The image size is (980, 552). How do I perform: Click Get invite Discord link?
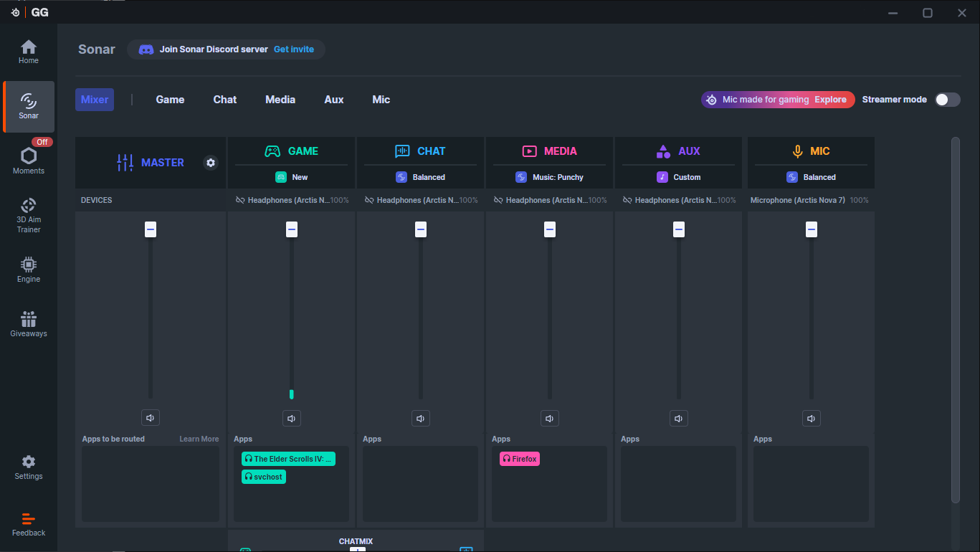294,49
